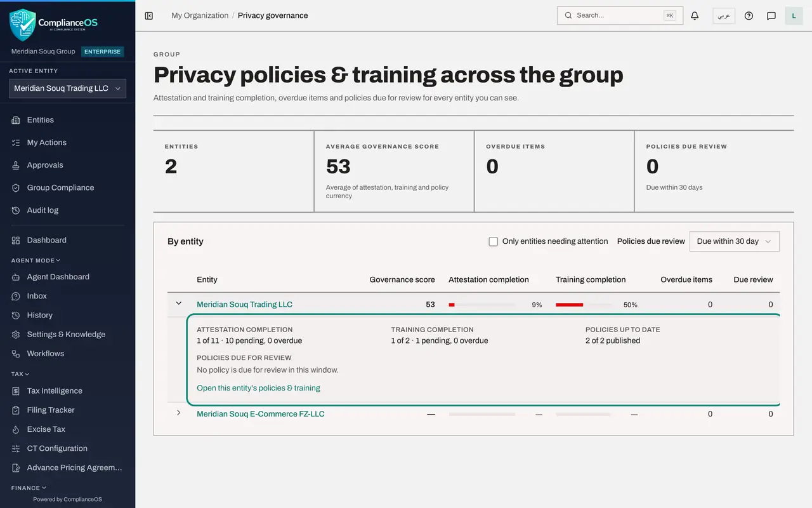The width and height of the screenshot is (812, 508).
Task: Open the Meridian Souq E-Commerce FZ-LLC link
Action: point(260,414)
